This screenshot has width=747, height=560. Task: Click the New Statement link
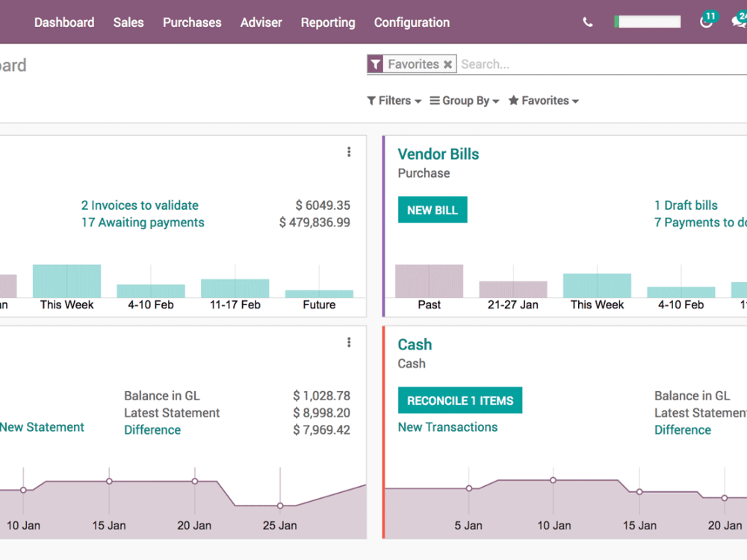(42, 427)
